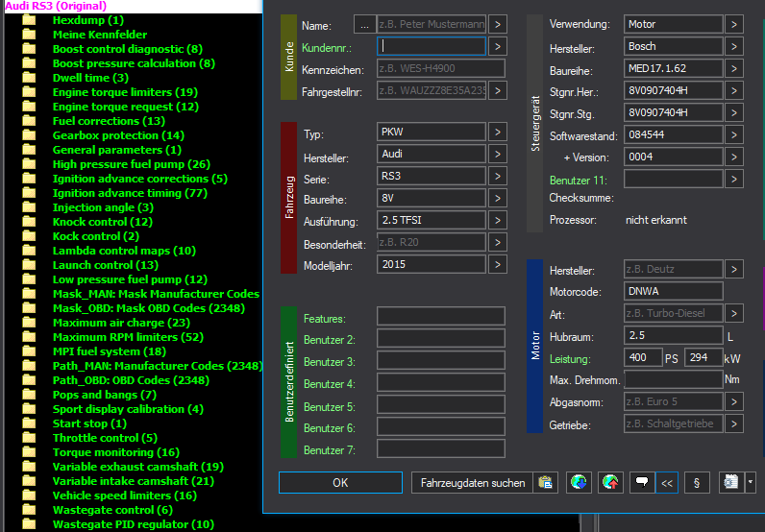The width and height of the screenshot is (765, 532).
Task: Click the Kundennr. input field
Action: [x=432, y=46]
